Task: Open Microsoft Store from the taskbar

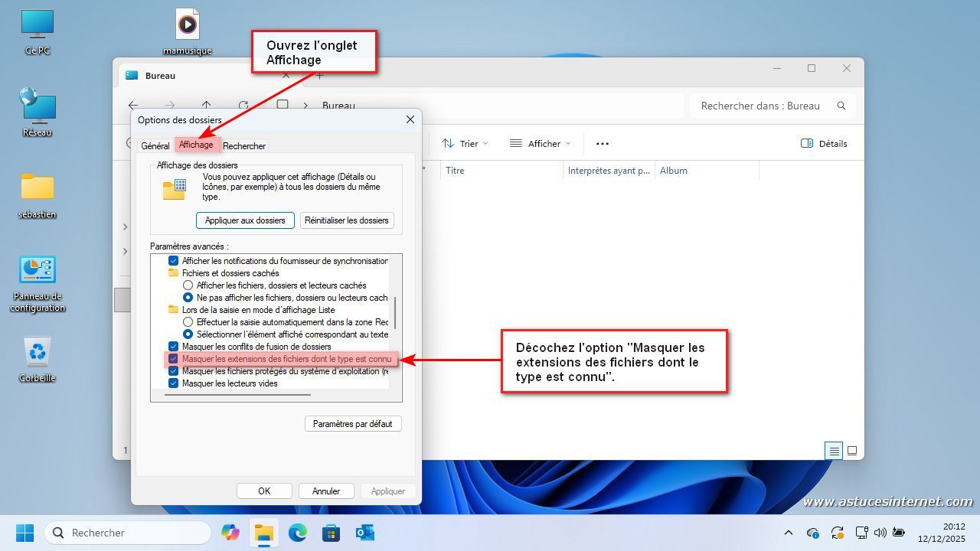Action: [331, 533]
